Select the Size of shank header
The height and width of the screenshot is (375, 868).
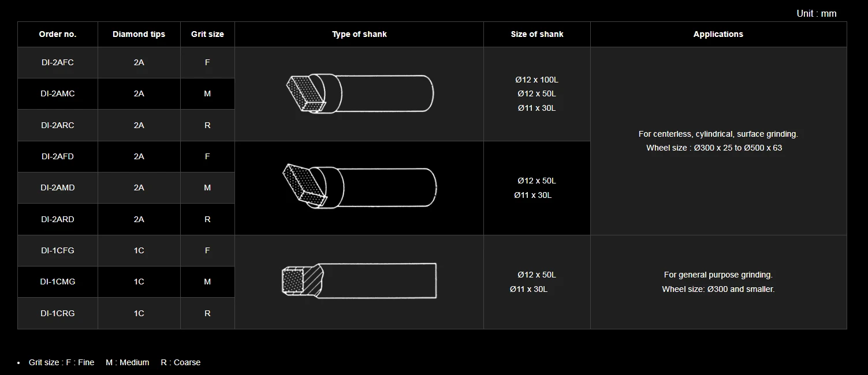click(537, 34)
